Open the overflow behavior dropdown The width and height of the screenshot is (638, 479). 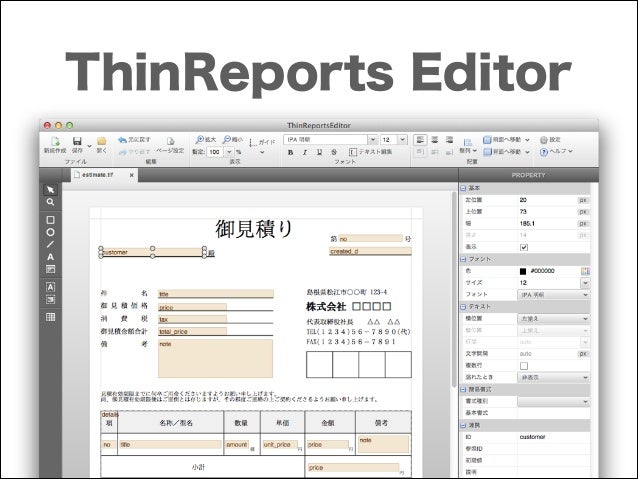[553, 377]
